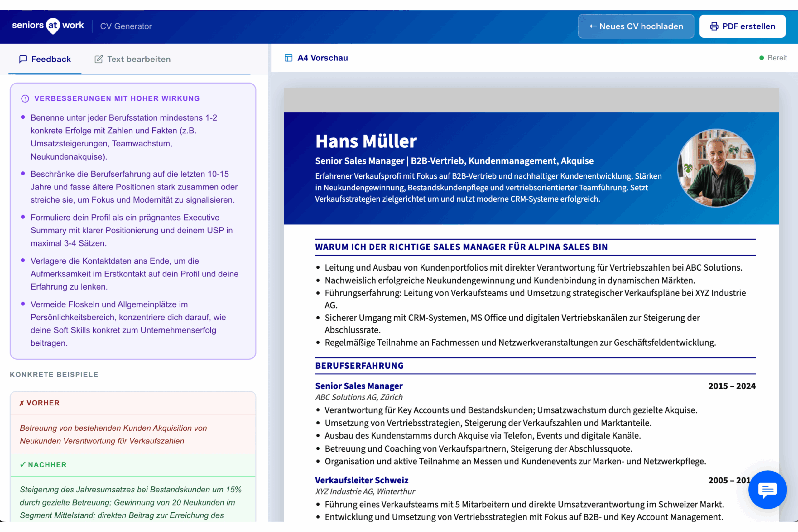This screenshot has height=532, width=798.
Task: Click the printer icon in PDF erstellen
Action: pos(714,26)
